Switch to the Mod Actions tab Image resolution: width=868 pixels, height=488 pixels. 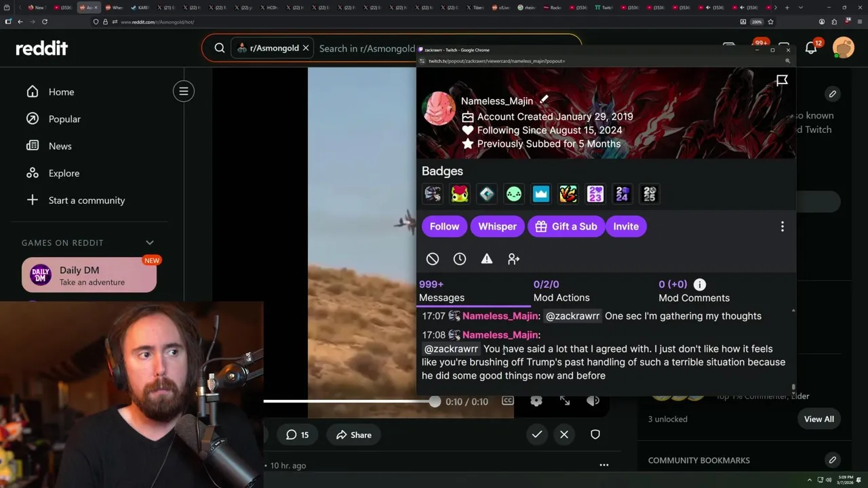[561, 291]
